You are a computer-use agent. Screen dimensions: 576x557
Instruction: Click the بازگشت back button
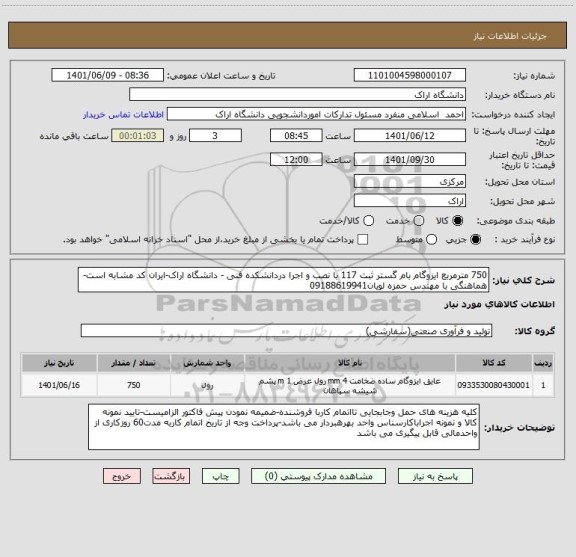(x=171, y=476)
